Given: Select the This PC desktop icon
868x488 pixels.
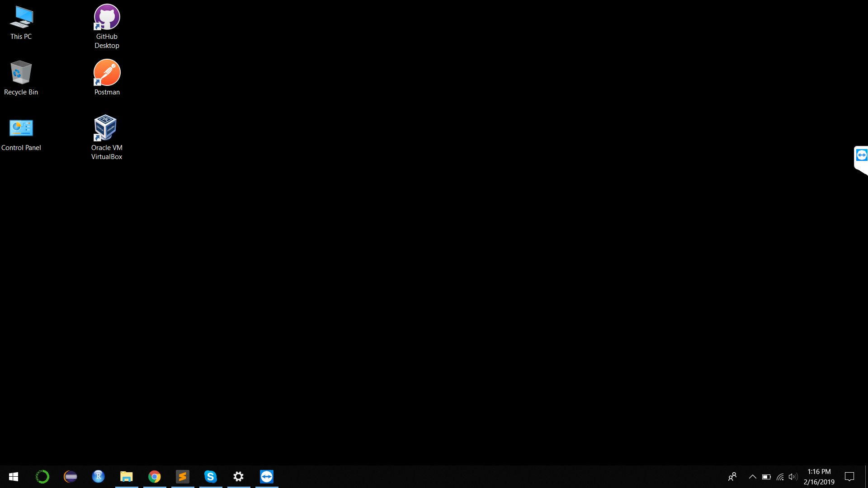Looking at the screenshot, I should (x=21, y=23).
